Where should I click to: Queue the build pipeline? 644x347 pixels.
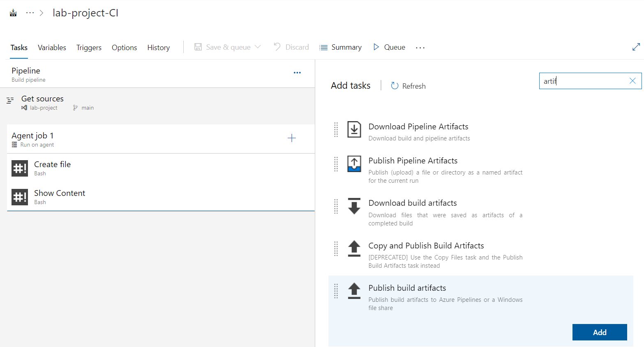click(x=389, y=47)
